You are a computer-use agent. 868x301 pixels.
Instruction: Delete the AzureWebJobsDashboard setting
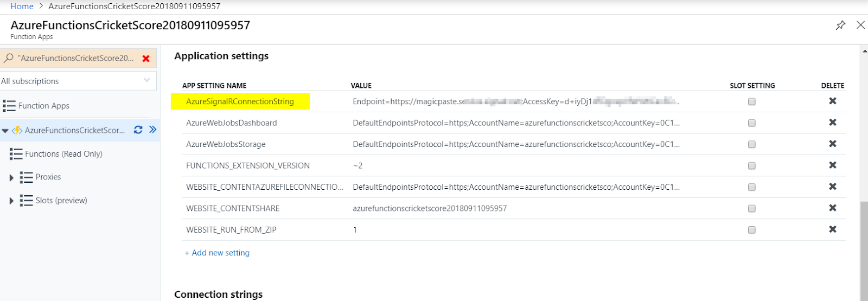[833, 123]
